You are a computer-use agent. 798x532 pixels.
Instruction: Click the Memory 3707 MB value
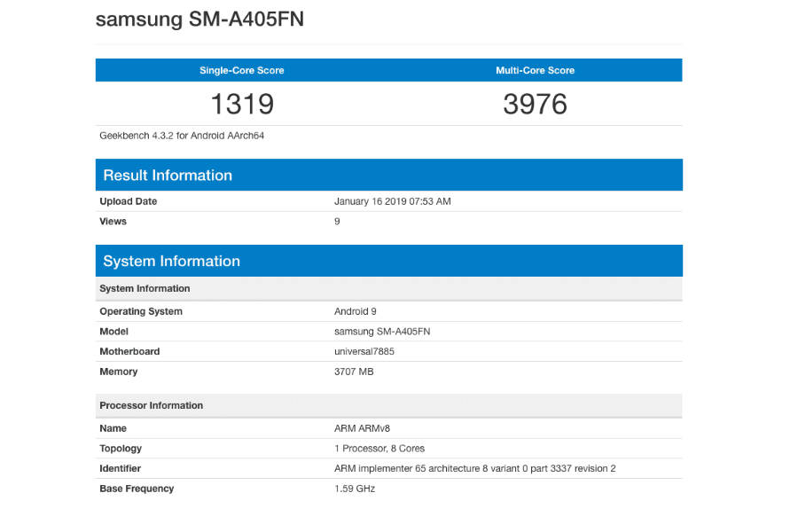pos(353,372)
